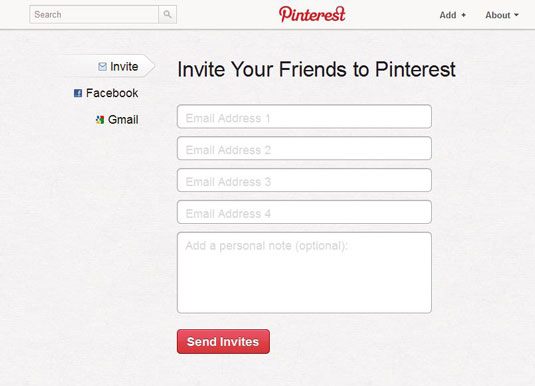Switch to the Gmail invite option
The height and width of the screenshot is (386, 535).
pos(117,120)
